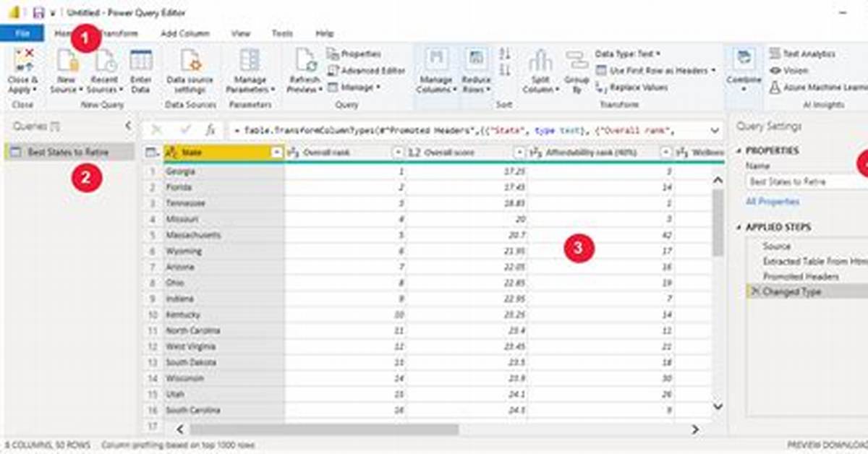Expand the formula bar
Screen dimensions: 868x454
click(x=715, y=131)
